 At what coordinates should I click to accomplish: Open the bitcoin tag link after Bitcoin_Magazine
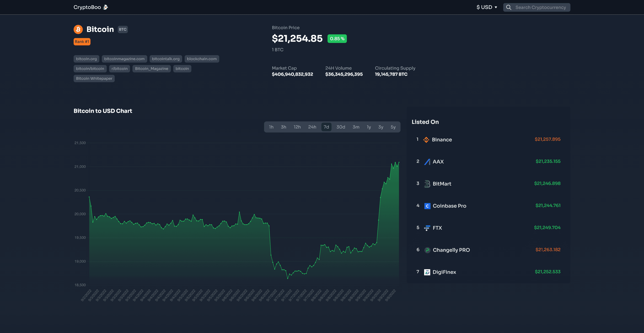[182, 69]
